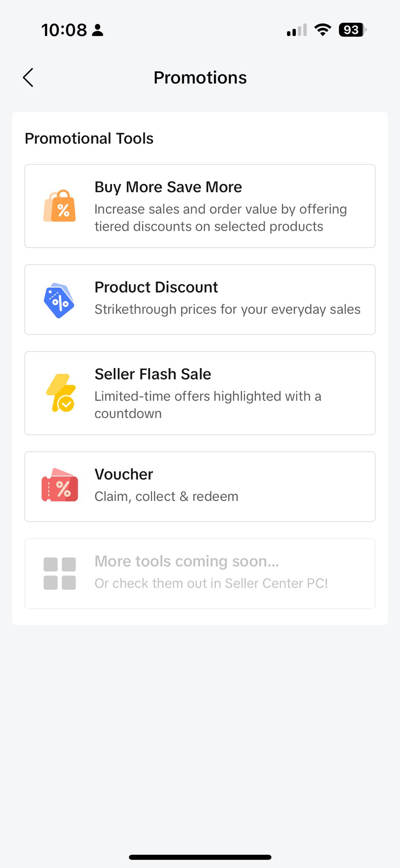Tap 'Strikethrough prices for your everyday sales'

point(227,309)
